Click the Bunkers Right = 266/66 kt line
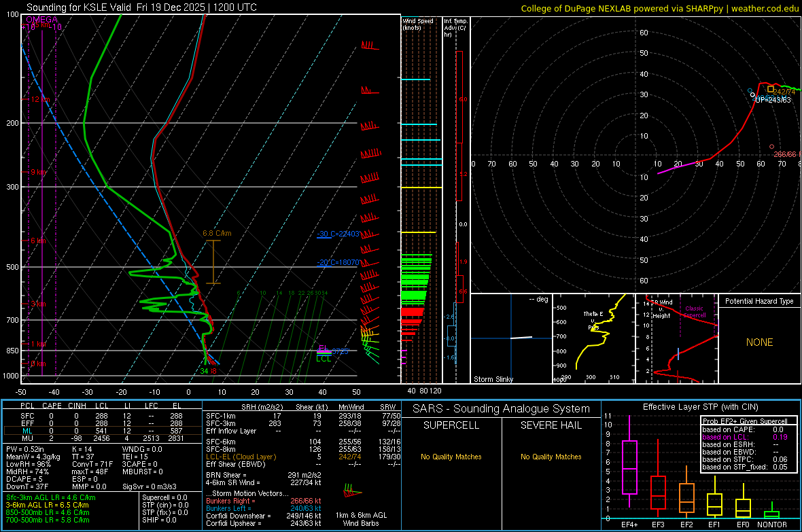The height and width of the screenshot is (532, 802). click(x=264, y=501)
